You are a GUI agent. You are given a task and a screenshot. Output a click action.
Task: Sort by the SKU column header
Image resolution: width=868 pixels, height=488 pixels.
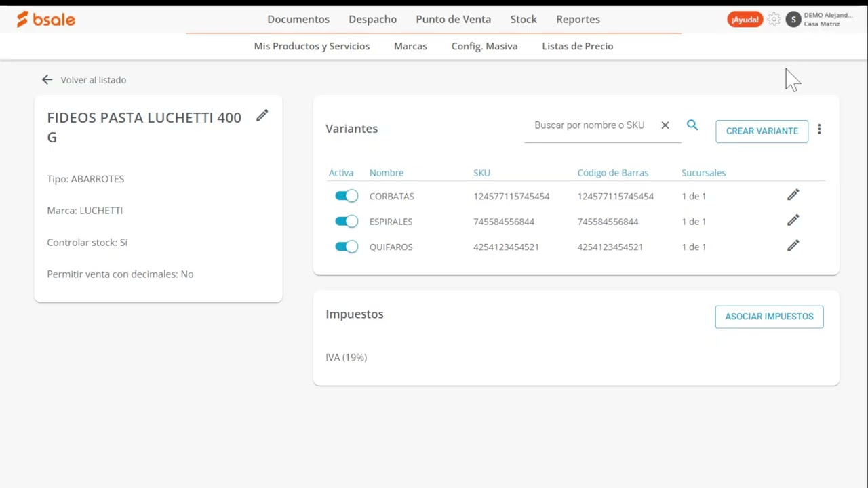click(x=481, y=173)
